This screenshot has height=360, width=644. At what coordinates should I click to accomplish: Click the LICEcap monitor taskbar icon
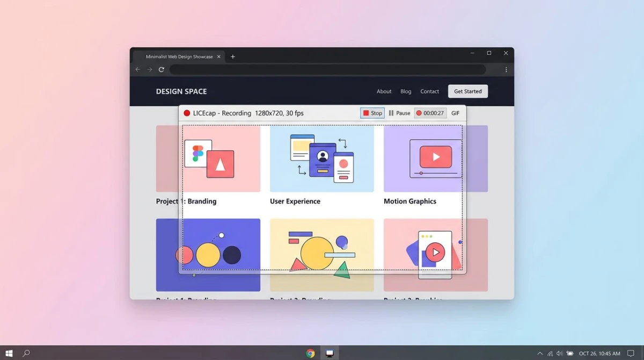pos(330,353)
